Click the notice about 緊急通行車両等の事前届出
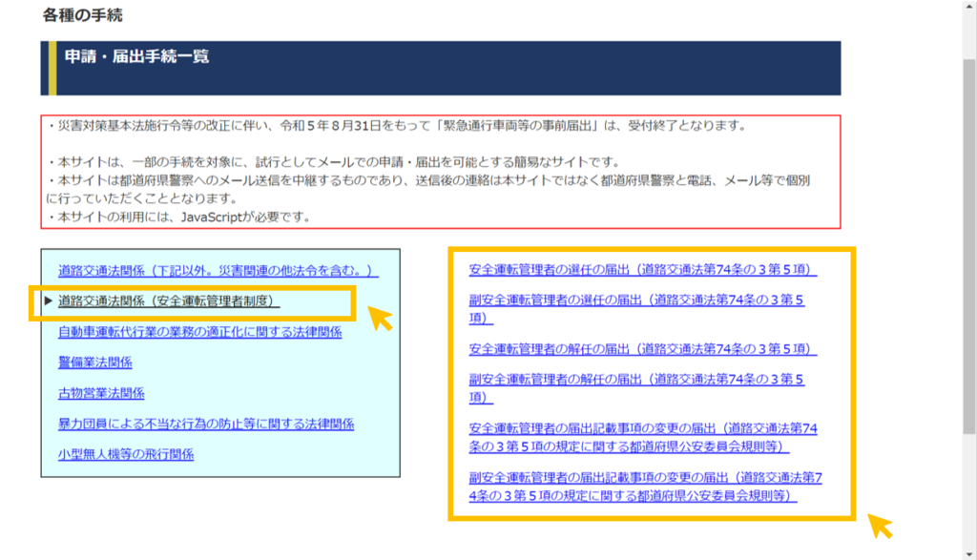This screenshot has width=977, height=560. (x=396, y=126)
